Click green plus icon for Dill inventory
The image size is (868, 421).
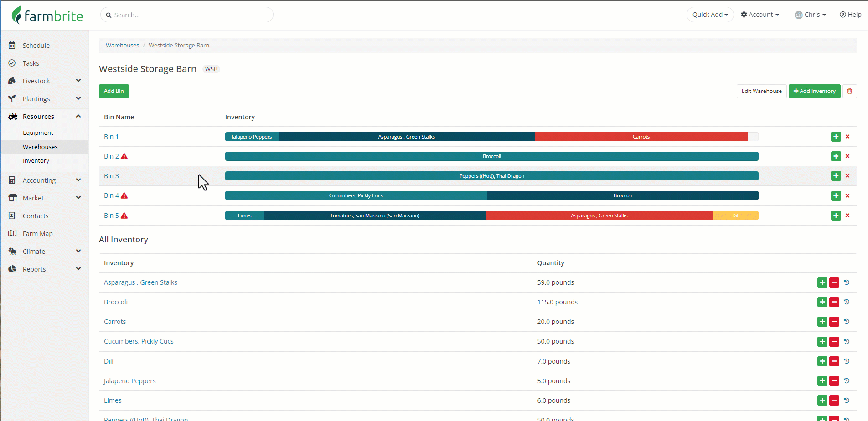822,361
